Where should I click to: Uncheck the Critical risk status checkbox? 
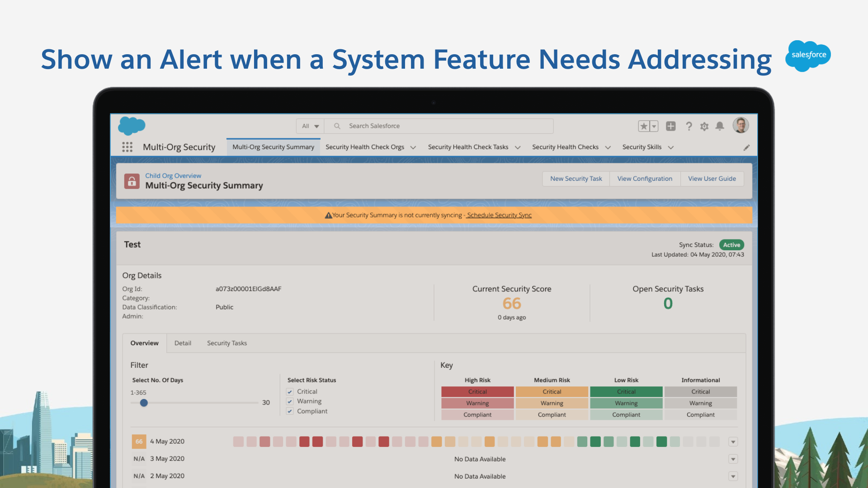pos(290,392)
